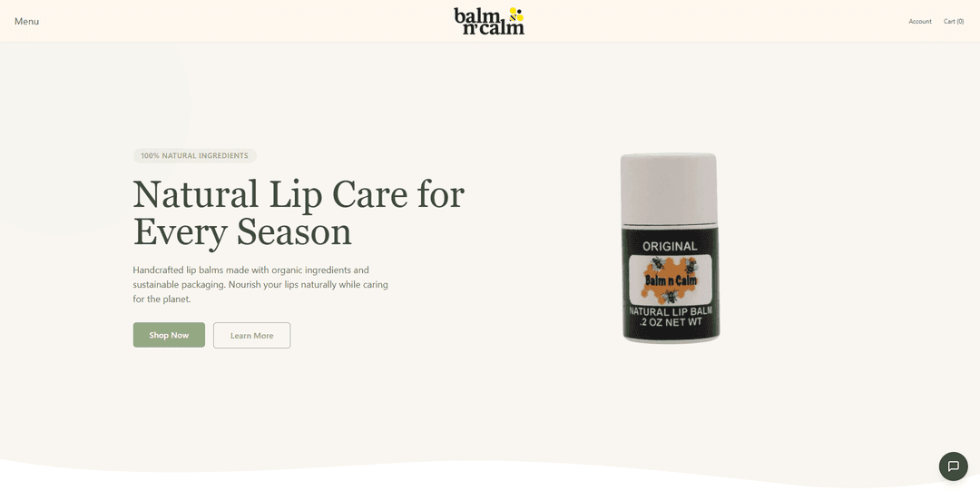The height and width of the screenshot is (491, 980).
Task: Click the orange honeycomb Balm n Calm label
Action: pos(670,280)
